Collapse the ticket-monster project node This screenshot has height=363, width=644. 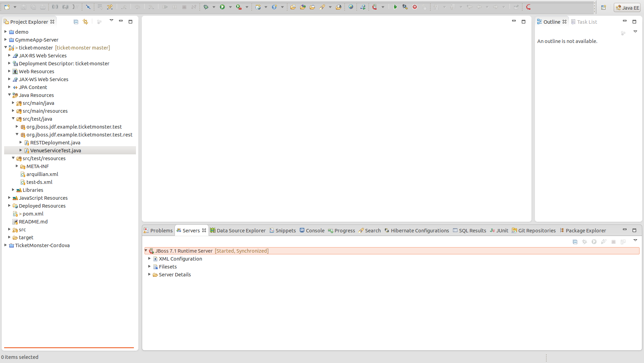[x=6, y=47]
